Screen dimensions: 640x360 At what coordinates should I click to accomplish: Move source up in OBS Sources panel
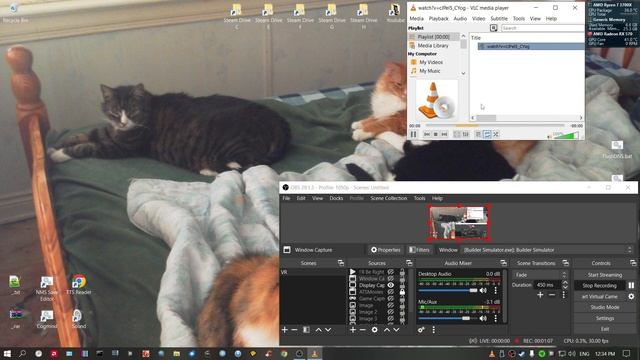pos(387,330)
